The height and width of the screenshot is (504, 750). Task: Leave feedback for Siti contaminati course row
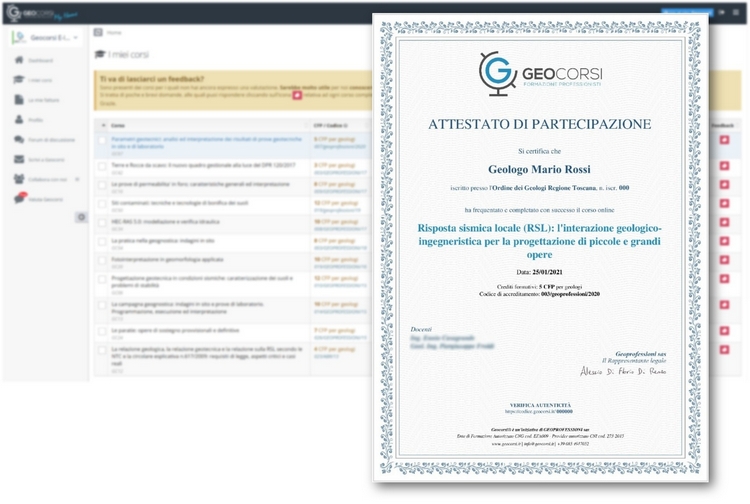[724, 203]
